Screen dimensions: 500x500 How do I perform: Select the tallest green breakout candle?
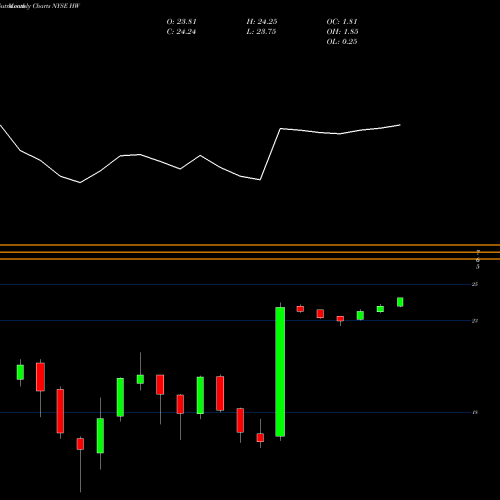click(280, 372)
